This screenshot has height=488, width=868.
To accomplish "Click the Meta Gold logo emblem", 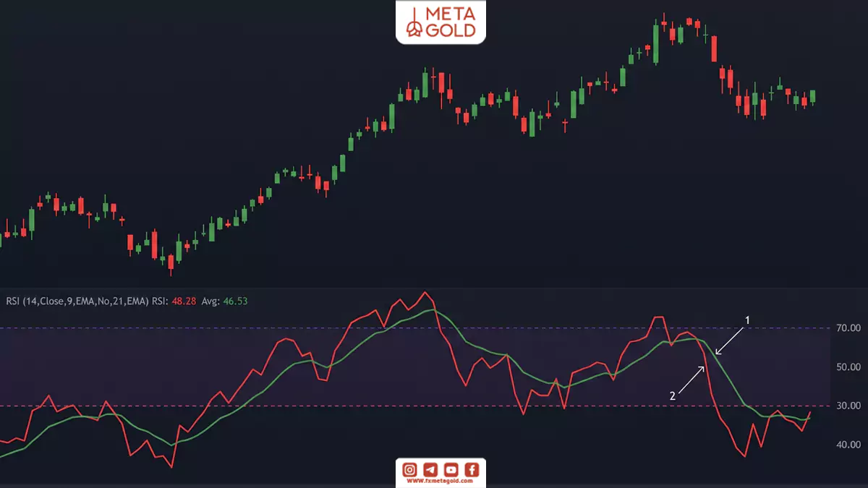I will (416, 23).
